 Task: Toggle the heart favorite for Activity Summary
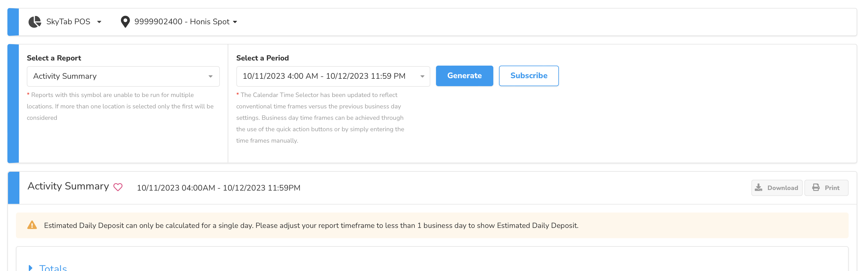pos(118,187)
